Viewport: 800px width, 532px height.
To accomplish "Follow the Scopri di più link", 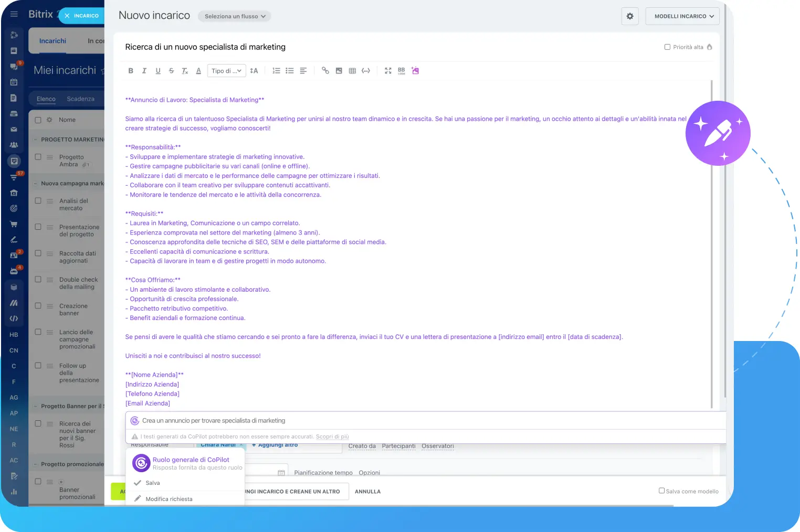I will point(332,437).
